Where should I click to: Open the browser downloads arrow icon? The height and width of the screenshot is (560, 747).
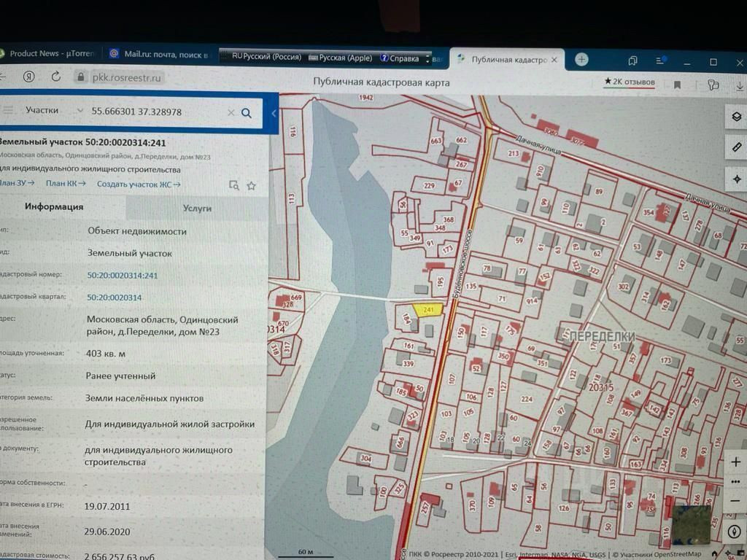[740, 86]
